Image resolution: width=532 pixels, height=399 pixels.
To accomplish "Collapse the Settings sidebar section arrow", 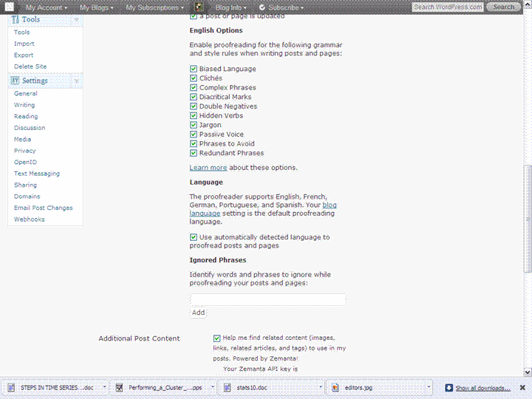I will point(76,81).
